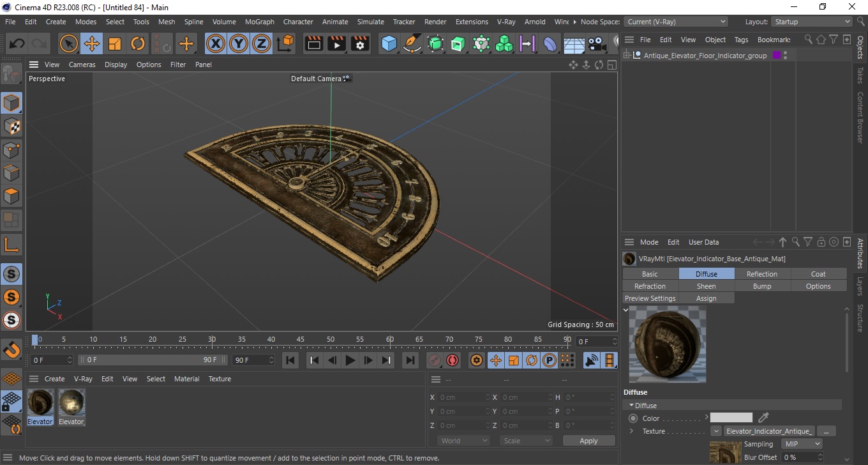
Task: Toggle X axis lock
Action: pyautogui.click(x=216, y=44)
